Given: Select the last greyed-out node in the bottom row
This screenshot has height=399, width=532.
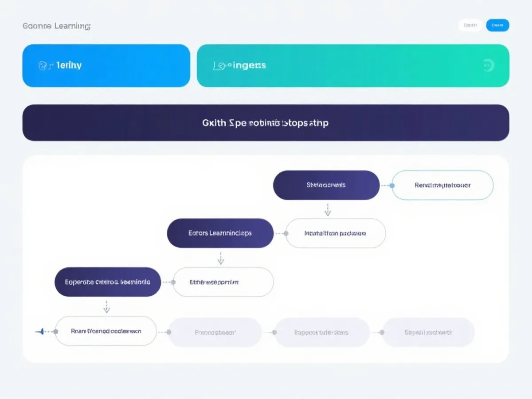Looking at the screenshot, I should [428, 332].
